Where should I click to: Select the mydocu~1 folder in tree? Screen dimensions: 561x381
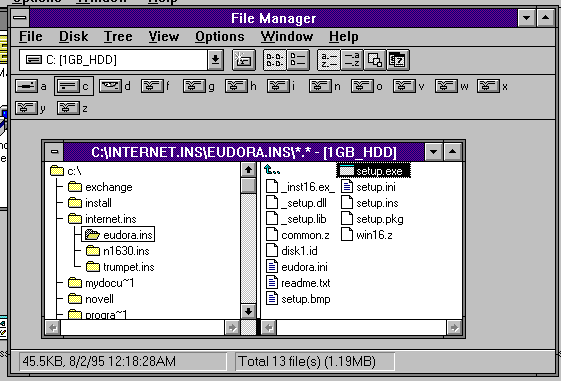point(101,283)
